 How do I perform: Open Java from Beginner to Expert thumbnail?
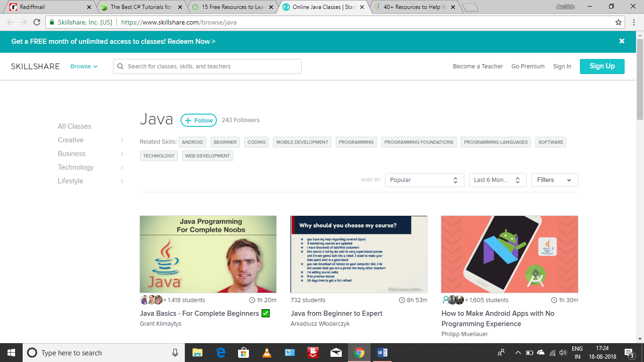359,255
